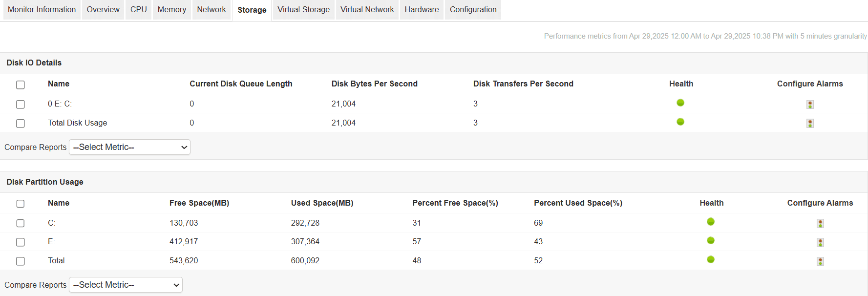Open the Memory tab
Screen dimensions: 868x296
click(x=171, y=10)
